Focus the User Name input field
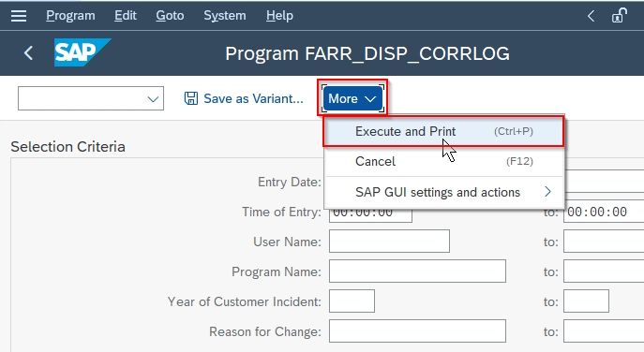This screenshot has width=644, height=352. [x=389, y=242]
